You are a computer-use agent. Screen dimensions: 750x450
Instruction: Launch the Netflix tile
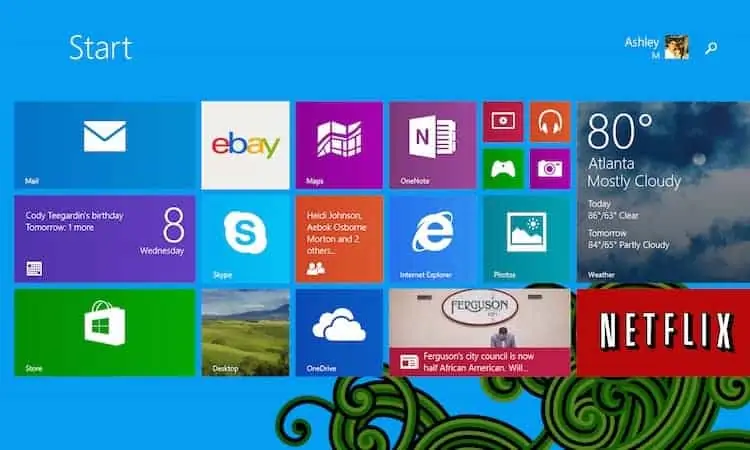tap(663, 332)
